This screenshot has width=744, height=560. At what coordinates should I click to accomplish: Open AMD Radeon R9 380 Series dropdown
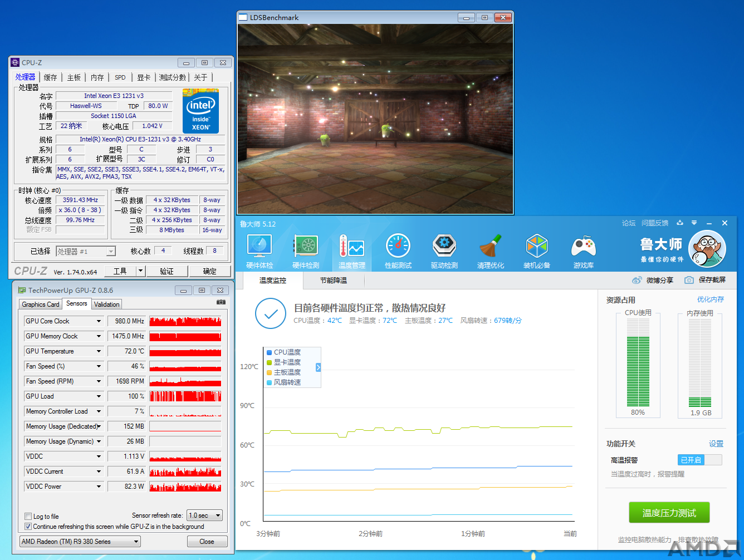click(x=80, y=542)
